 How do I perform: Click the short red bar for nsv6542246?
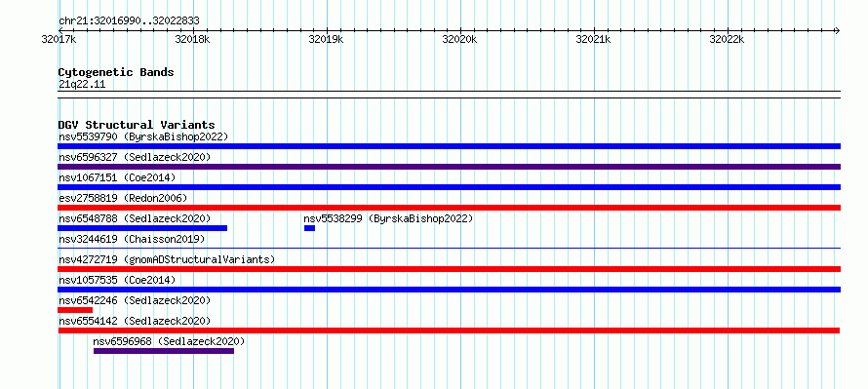[75, 310]
